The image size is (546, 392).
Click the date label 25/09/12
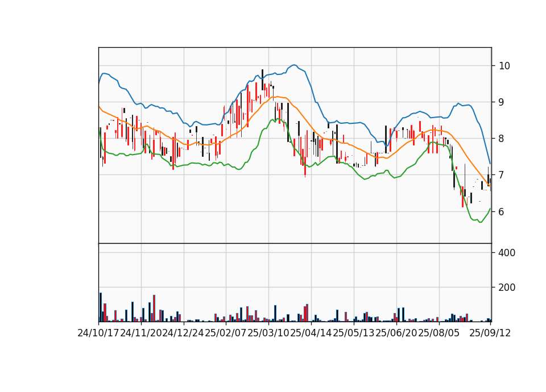click(490, 333)
